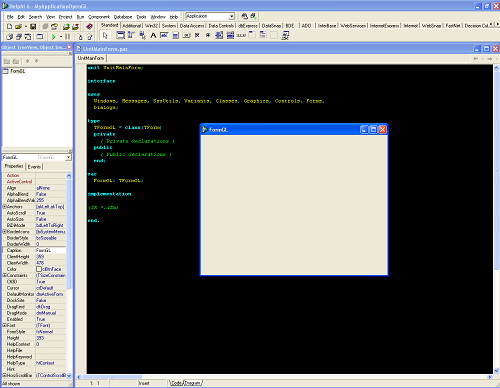The height and width of the screenshot is (388, 500).
Task: Click the New Form toolbar icon
Action: [40, 36]
